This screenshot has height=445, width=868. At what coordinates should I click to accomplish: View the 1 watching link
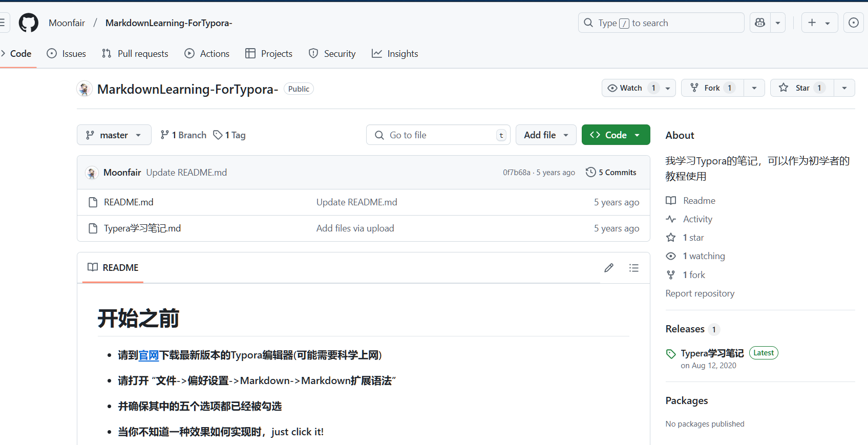(x=695, y=256)
